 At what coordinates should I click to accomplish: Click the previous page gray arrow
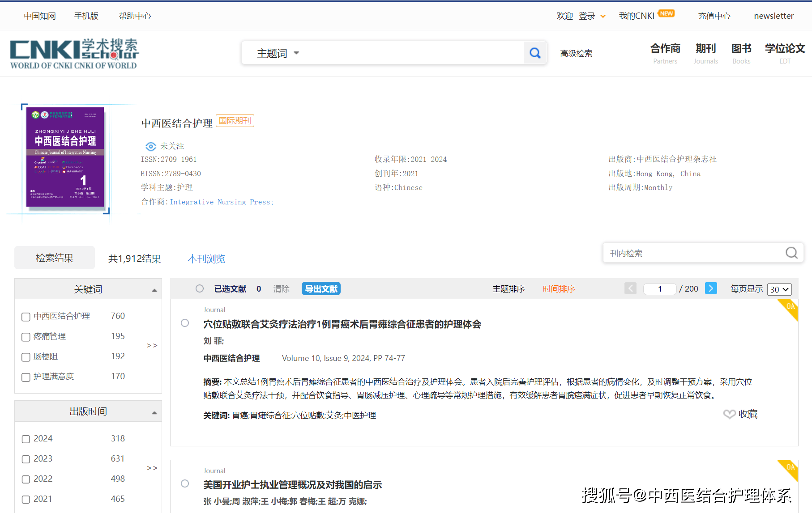pos(630,288)
